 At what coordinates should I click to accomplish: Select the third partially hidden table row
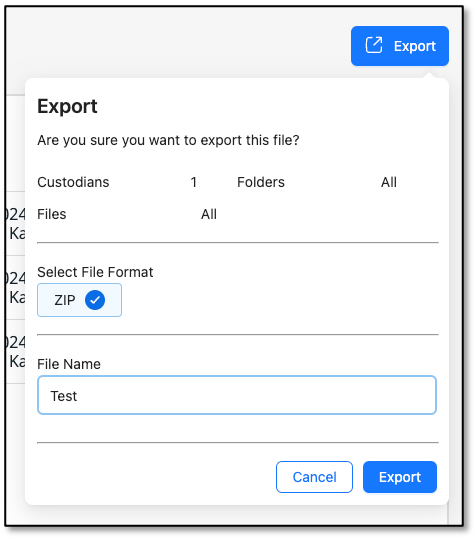15,352
